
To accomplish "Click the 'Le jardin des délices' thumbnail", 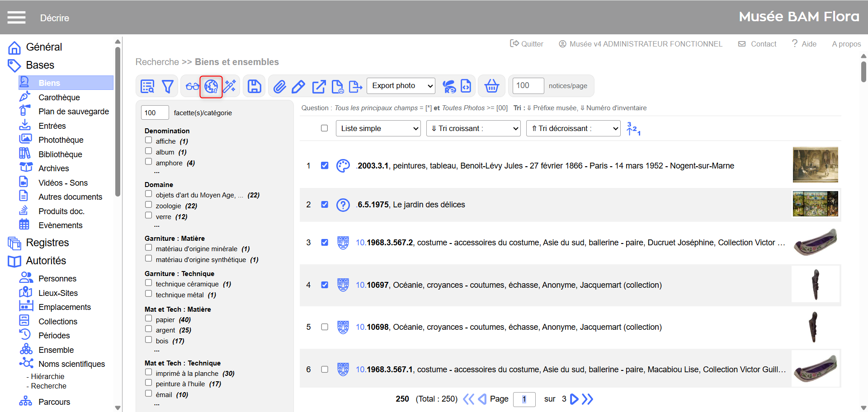I will click(x=815, y=204).
